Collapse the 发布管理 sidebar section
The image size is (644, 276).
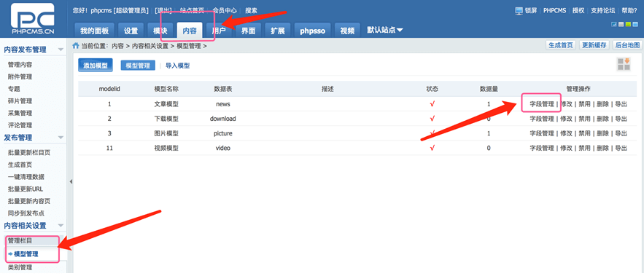coord(61,138)
